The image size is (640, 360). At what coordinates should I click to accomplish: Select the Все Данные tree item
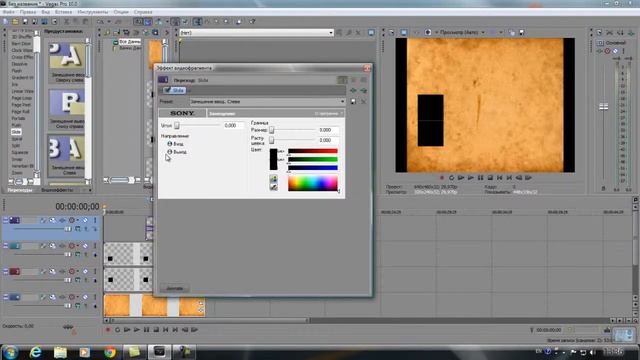coord(130,42)
